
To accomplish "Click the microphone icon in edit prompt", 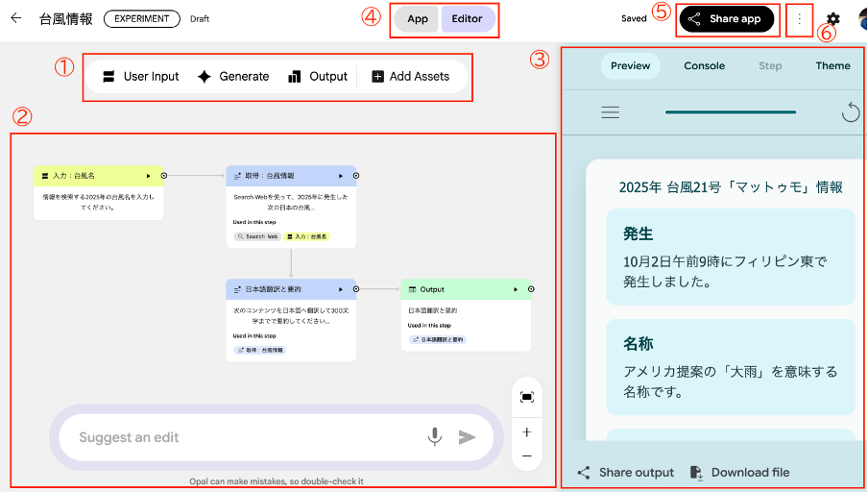I will (435, 437).
